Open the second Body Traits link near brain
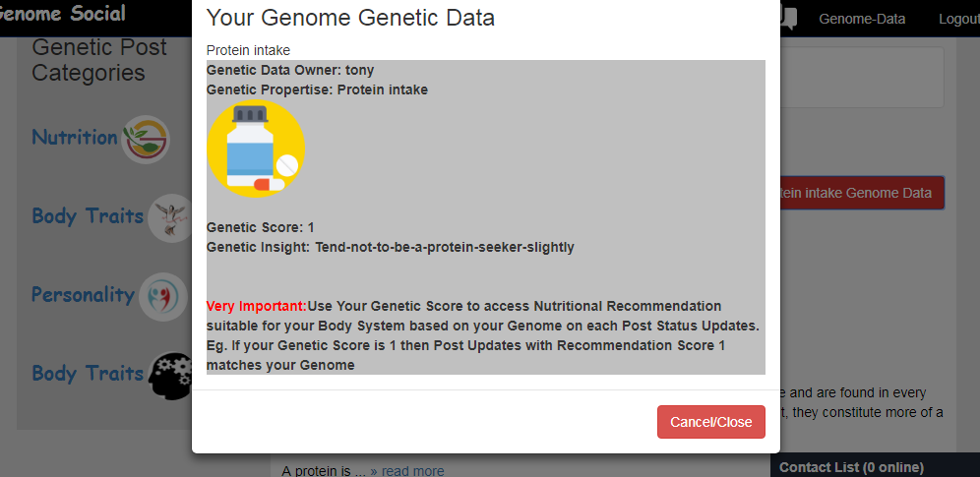This screenshot has width=980, height=477. tap(87, 374)
